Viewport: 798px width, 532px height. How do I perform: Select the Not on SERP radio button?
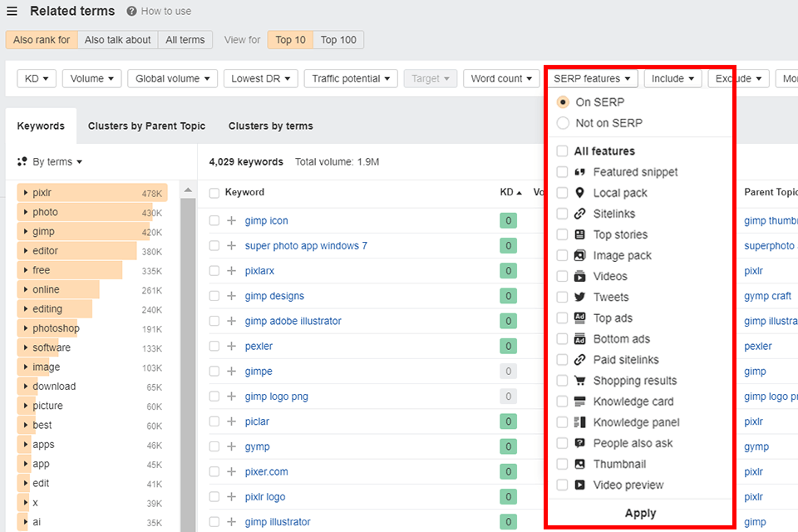(x=563, y=123)
